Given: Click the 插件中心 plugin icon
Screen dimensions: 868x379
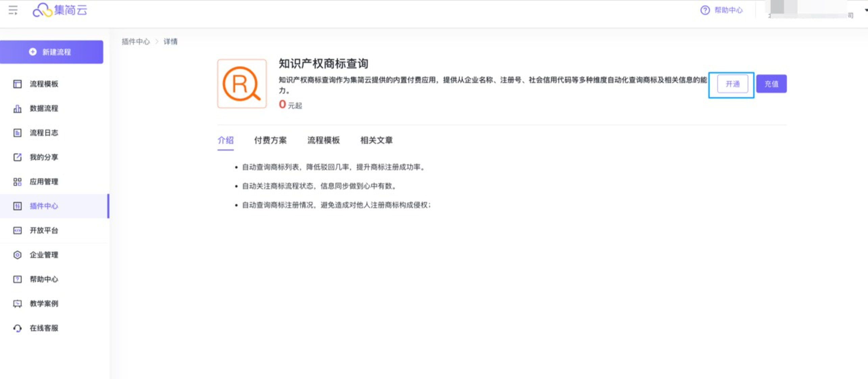Looking at the screenshot, I should tap(17, 206).
